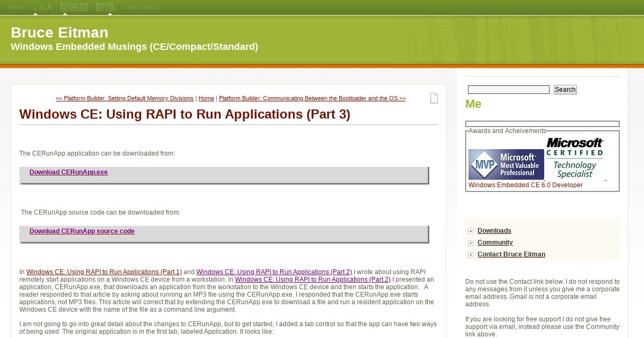The width and height of the screenshot is (644, 338).
Task: Open Using RAPI to Run Applications Part 1 link
Action: 104,272
